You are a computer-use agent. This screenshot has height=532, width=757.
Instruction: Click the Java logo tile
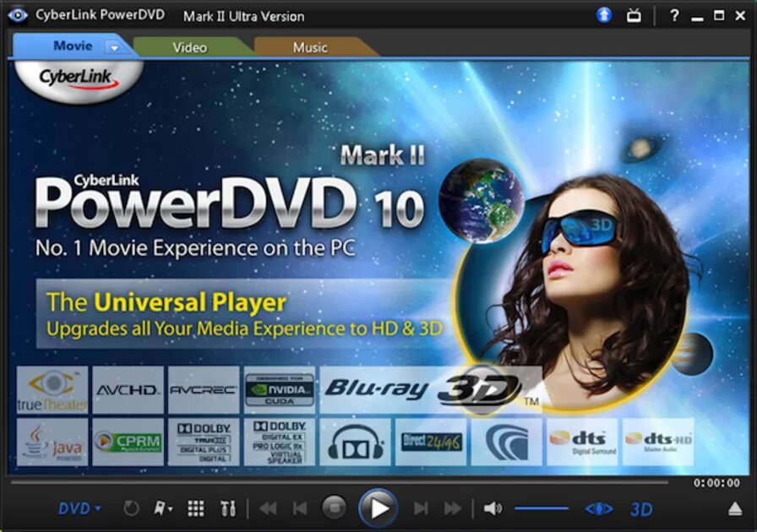pyautogui.click(x=52, y=442)
